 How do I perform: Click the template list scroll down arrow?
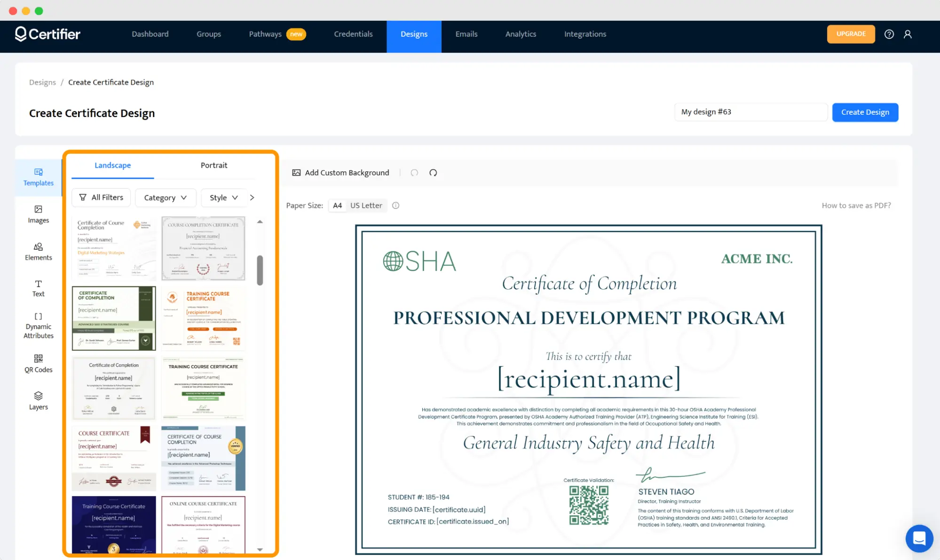pos(260,549)
